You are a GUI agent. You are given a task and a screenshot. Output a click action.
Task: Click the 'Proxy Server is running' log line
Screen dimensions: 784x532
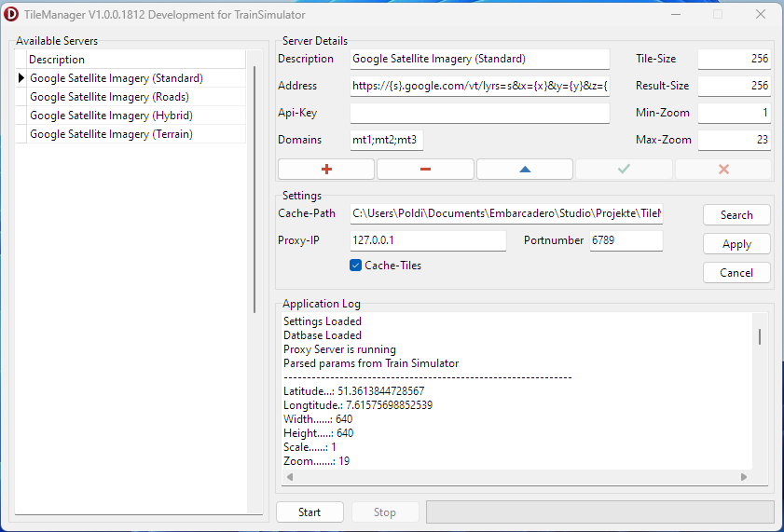(x=339, y=349)
